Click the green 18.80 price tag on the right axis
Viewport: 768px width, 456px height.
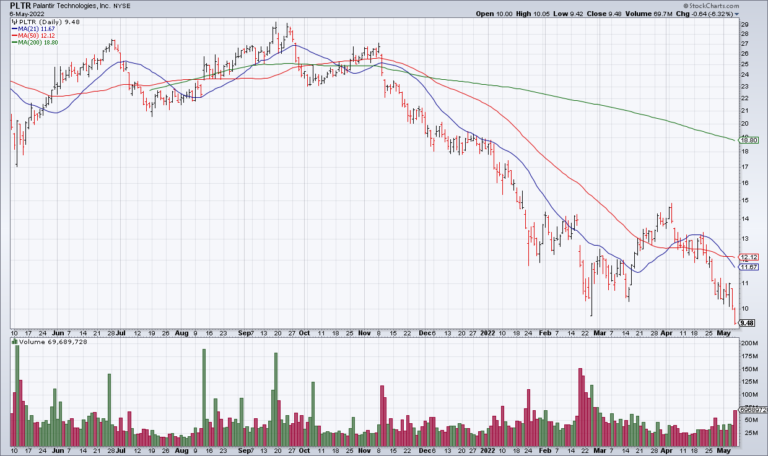click(x=749, y=140)
